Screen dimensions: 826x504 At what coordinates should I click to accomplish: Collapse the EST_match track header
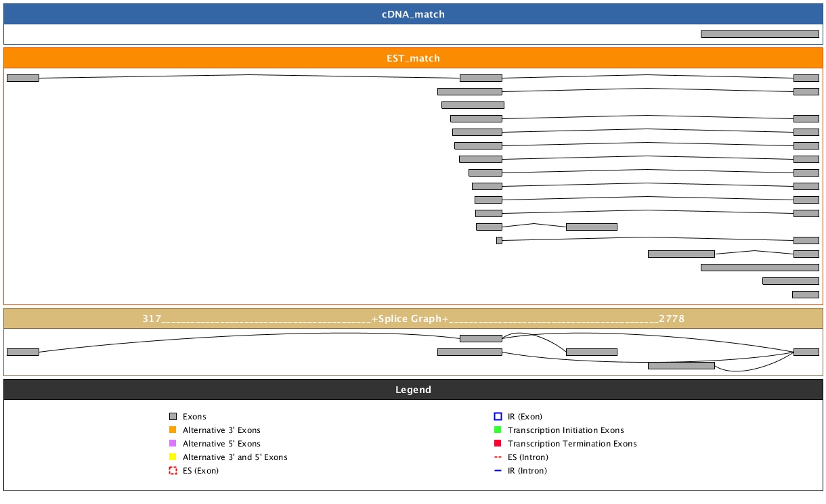413,58
